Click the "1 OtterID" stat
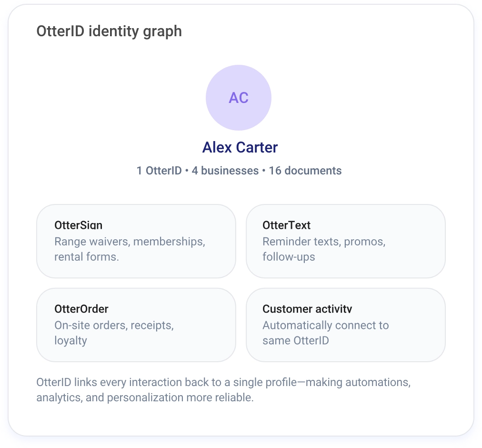Image resolution: width=482 pixels, height=448 pixels. (x=159, y=171)
